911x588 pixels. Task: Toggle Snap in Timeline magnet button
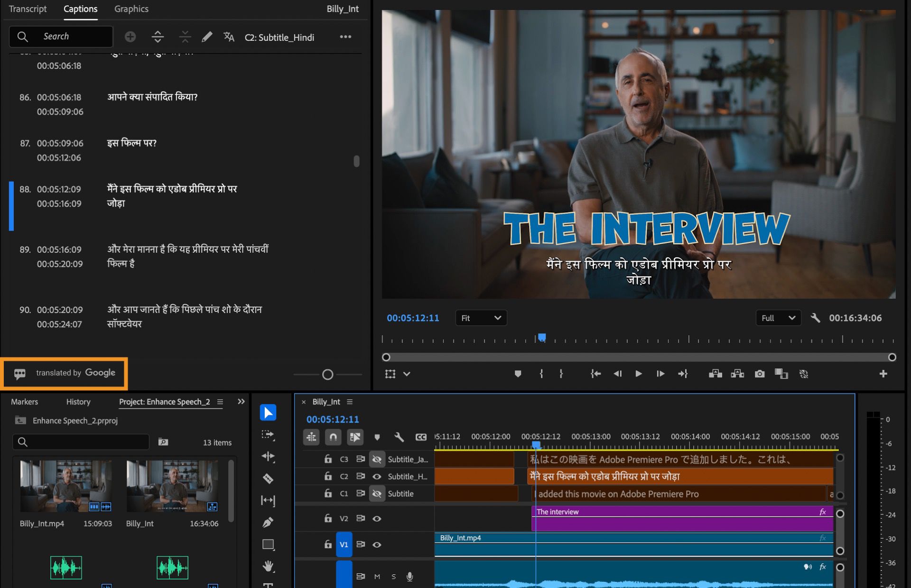click(x=333, y=437)
